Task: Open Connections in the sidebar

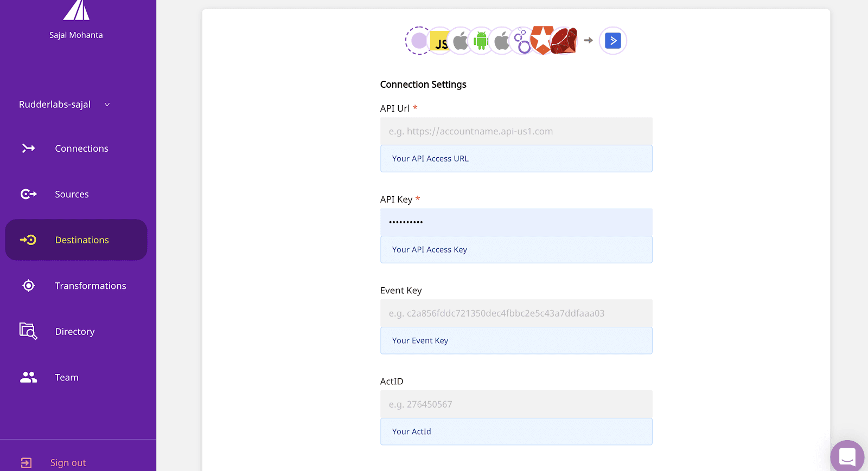Action: [x=81, y=149]
